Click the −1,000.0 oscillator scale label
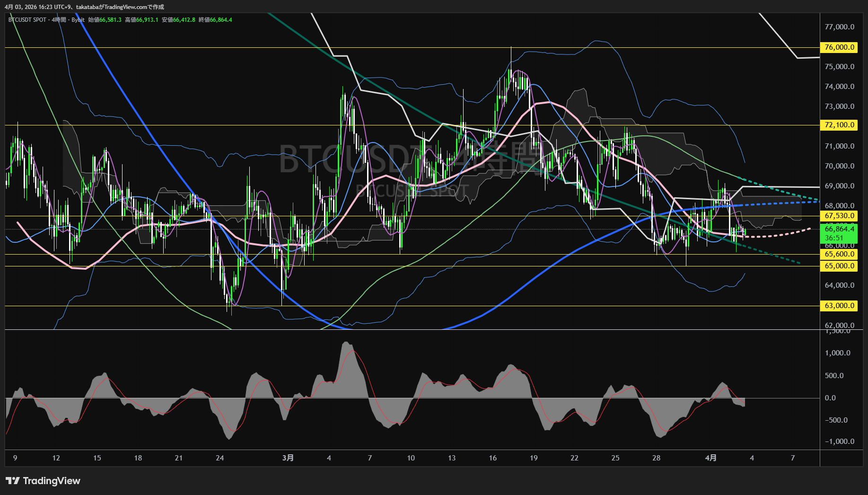 [839, 442]
